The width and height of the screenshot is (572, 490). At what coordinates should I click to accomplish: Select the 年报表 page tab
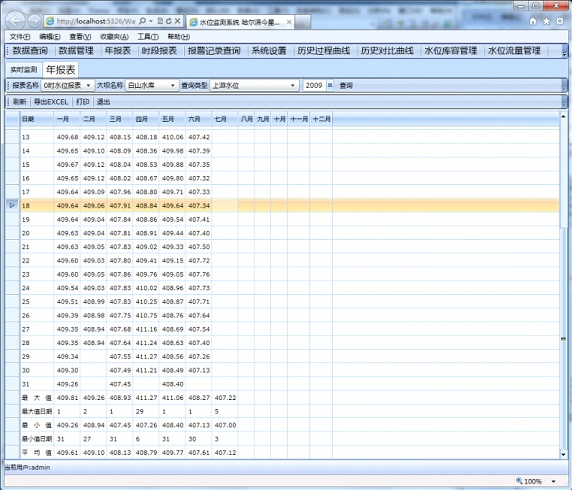(61, 69)
